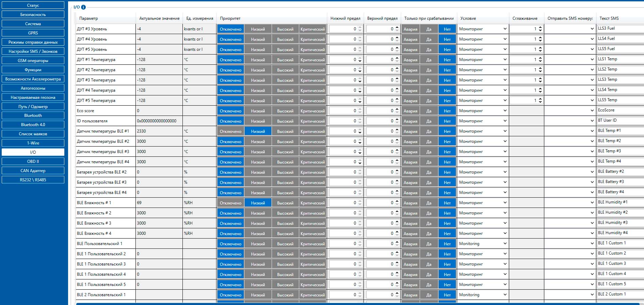The image size is (644, 305).
Task: Click the SMS text field containing BLE Temp #1
Action: [619, 131]
